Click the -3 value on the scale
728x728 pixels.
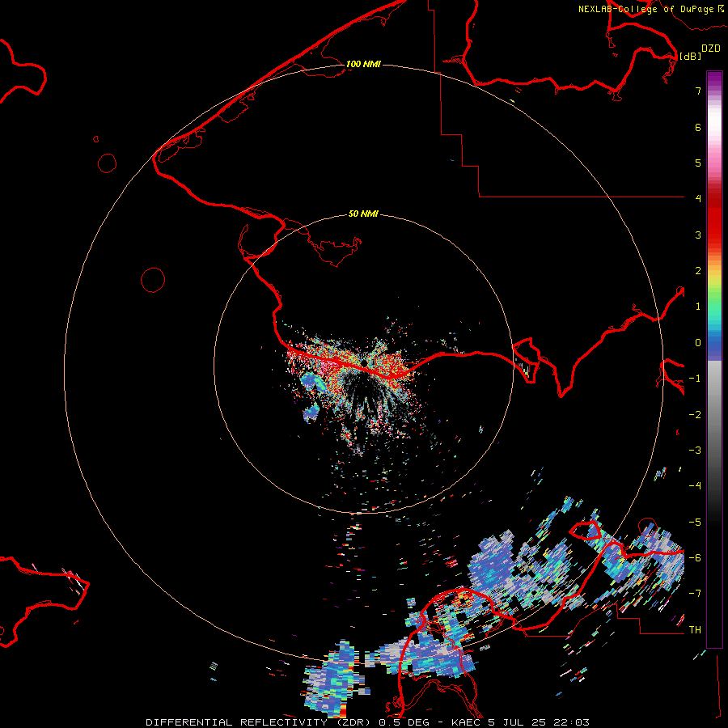695,451
